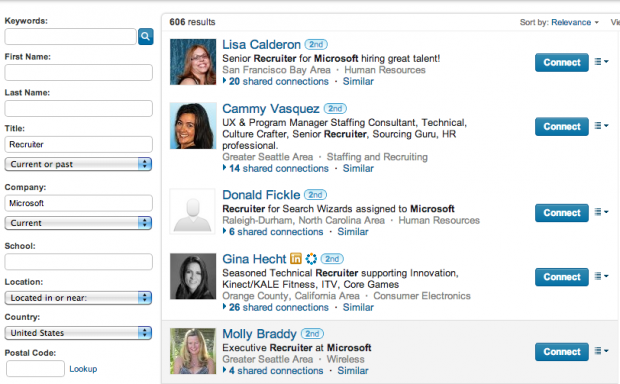Click the open-networker circle icon by Gina Hecht
Screen dimensions: 620x384
(311, 259)
